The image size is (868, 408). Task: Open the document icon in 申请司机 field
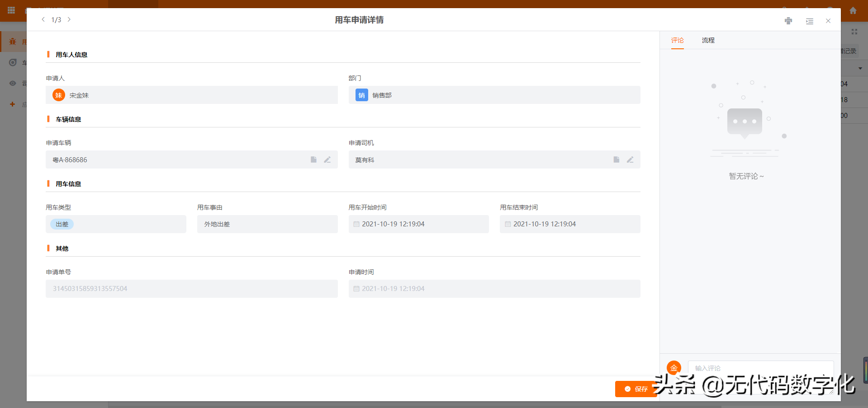pos(616,159)
